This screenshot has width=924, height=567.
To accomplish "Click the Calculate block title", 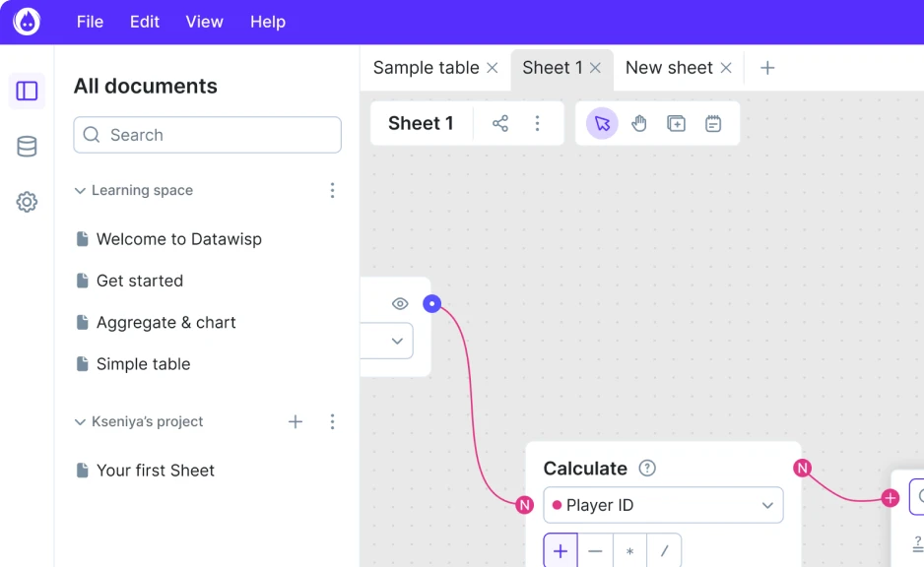I will click(x=585, y=469).
